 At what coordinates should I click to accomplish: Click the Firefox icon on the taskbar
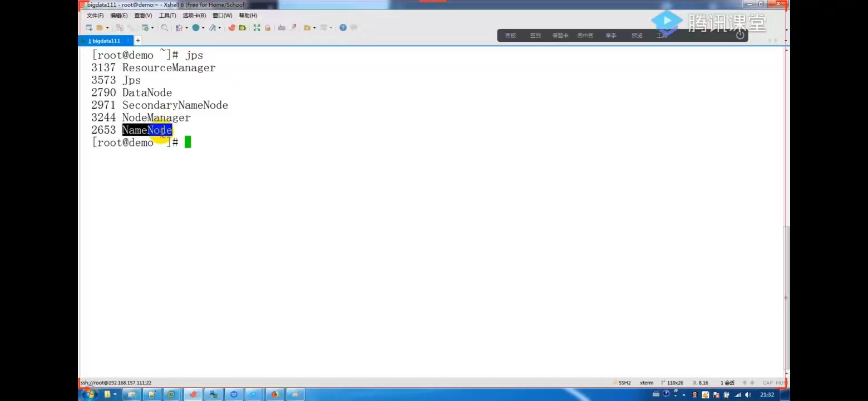click(x=274, y=394)
